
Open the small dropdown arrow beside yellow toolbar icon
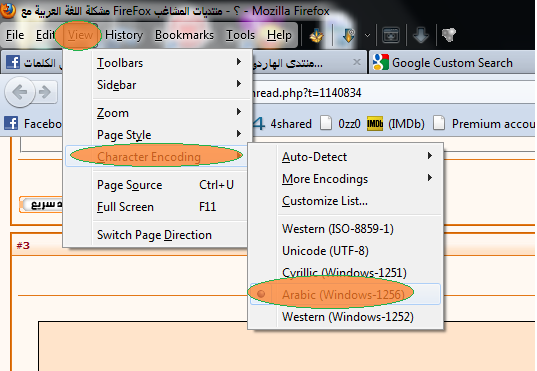pos(367,35)
